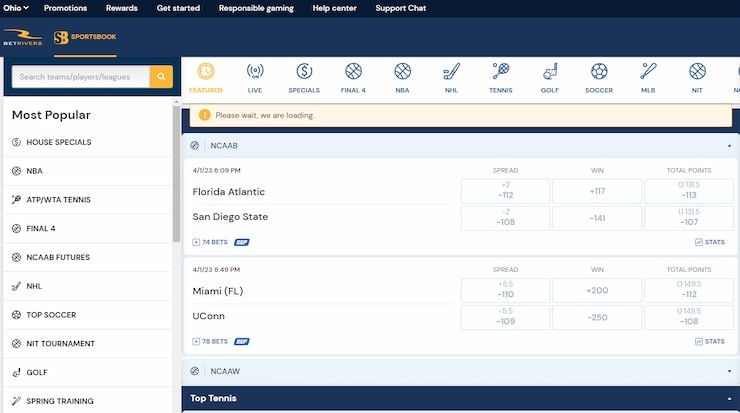
Task: Select the Tennis racket icon
Action: pos(501,72)
